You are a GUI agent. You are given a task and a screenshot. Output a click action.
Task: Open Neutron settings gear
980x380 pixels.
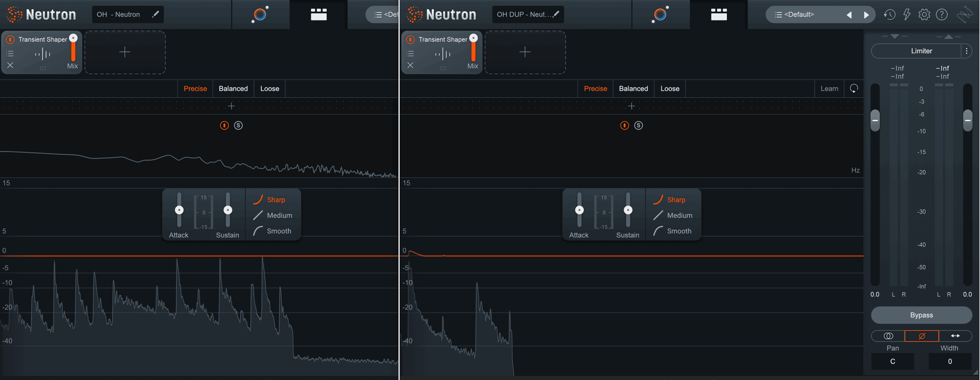(x=924, y=15)
